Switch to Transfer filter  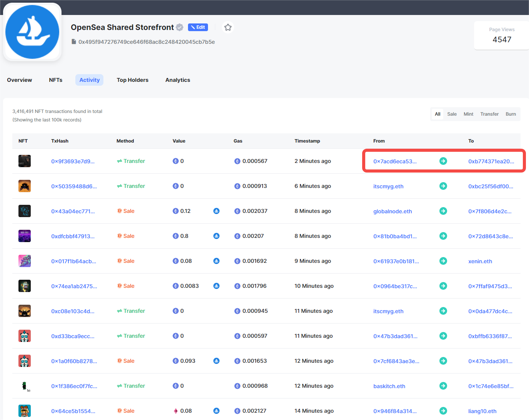click(x=489, y=114)
